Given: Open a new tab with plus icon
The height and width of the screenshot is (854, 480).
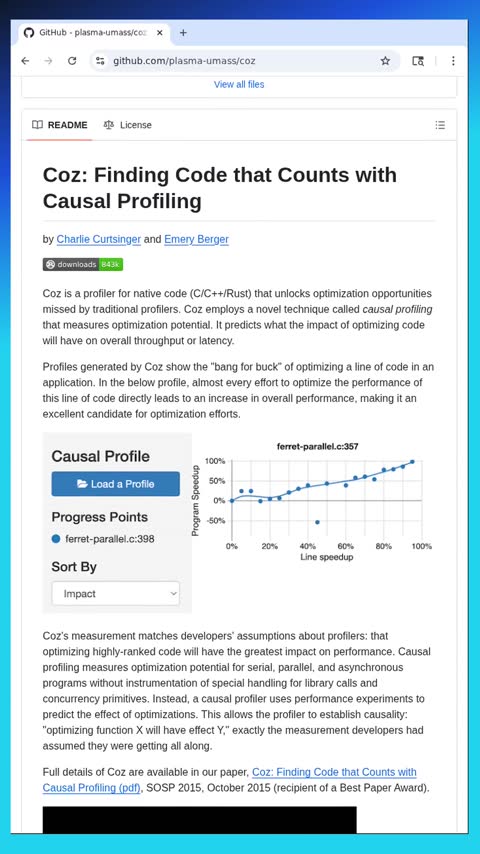Looking at the screenshot, I should (183, 33).
